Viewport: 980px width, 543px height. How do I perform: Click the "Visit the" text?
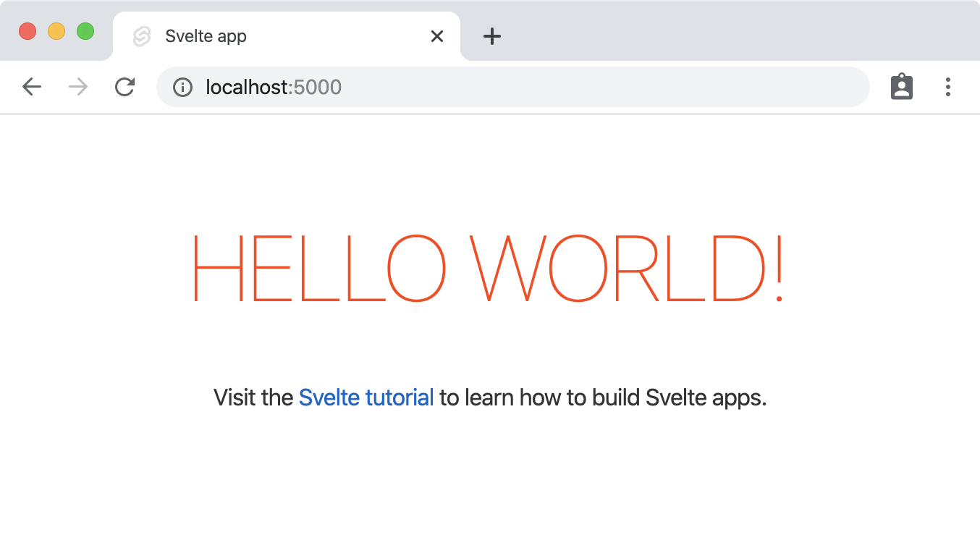pyautogui.click(x=253, y=397)
